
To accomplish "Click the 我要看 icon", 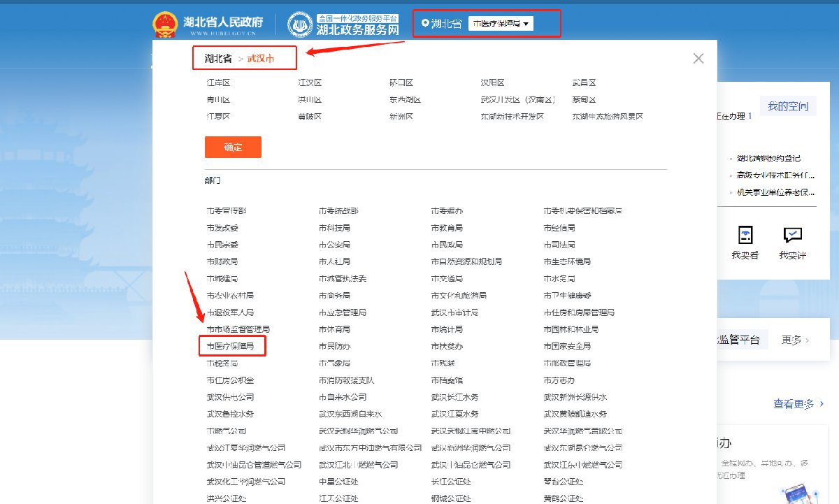I will 745,235.
